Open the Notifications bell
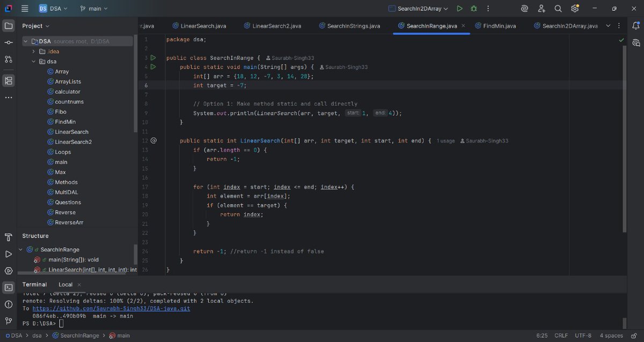644x342 pixels. [636, 26]
